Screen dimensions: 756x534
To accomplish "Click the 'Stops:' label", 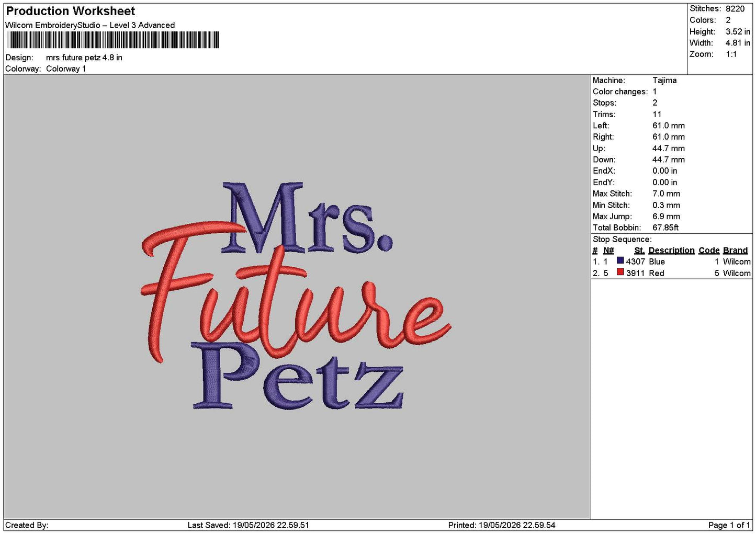I will pos(605,103).
